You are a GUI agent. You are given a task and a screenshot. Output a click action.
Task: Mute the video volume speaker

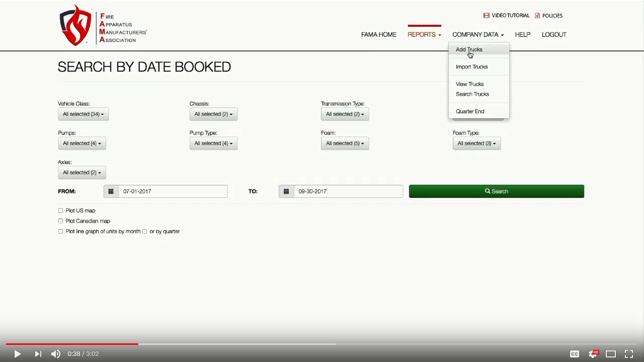click(56, 354)
